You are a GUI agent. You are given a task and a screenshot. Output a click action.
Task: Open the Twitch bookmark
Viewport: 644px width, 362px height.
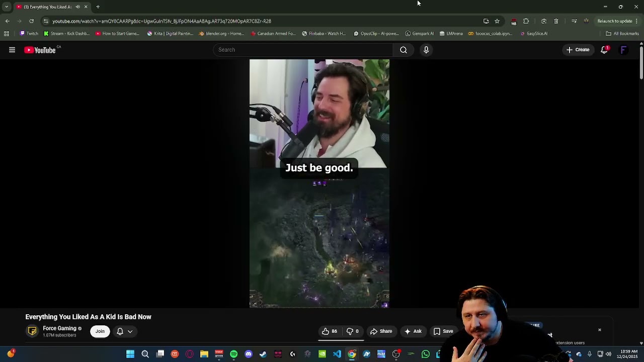click(x=29, y=34)
